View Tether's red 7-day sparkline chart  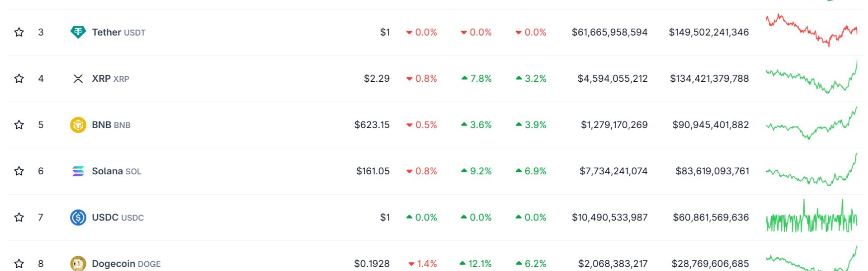pyautogui.click(x=811, y=31)
